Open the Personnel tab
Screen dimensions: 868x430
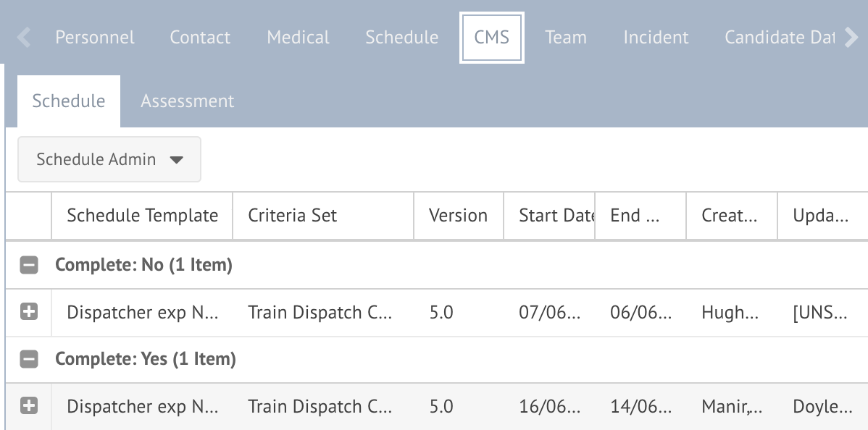(95, 38)
